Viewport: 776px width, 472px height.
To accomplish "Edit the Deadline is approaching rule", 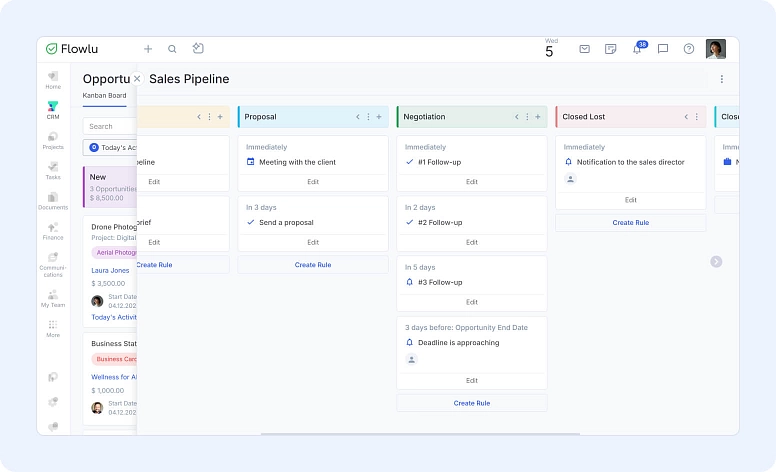I will point(472,380).
